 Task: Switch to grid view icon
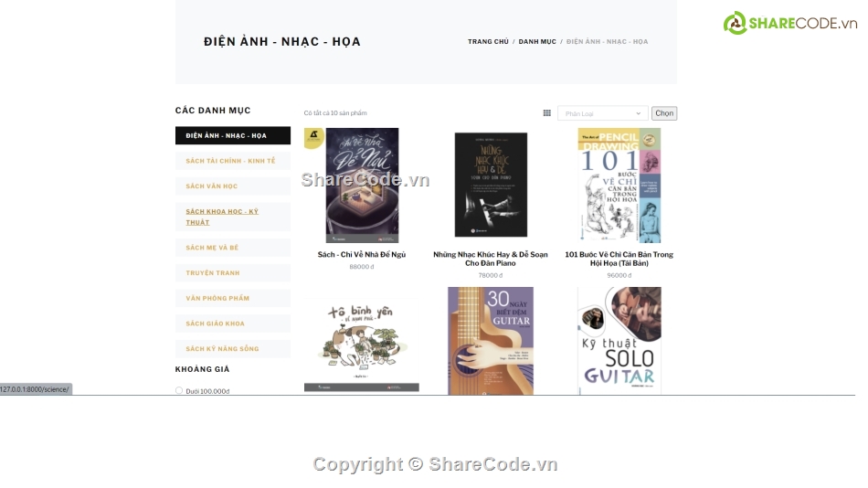(x=547, y=113)
